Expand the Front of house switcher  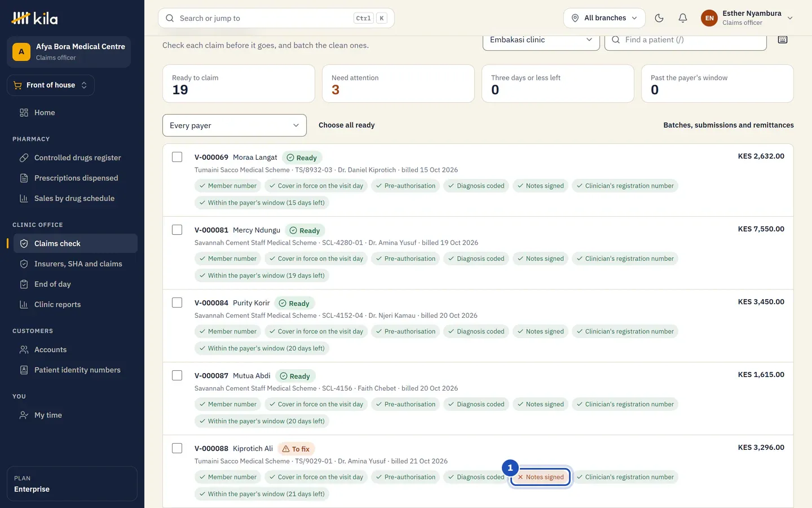click(51, 85)
